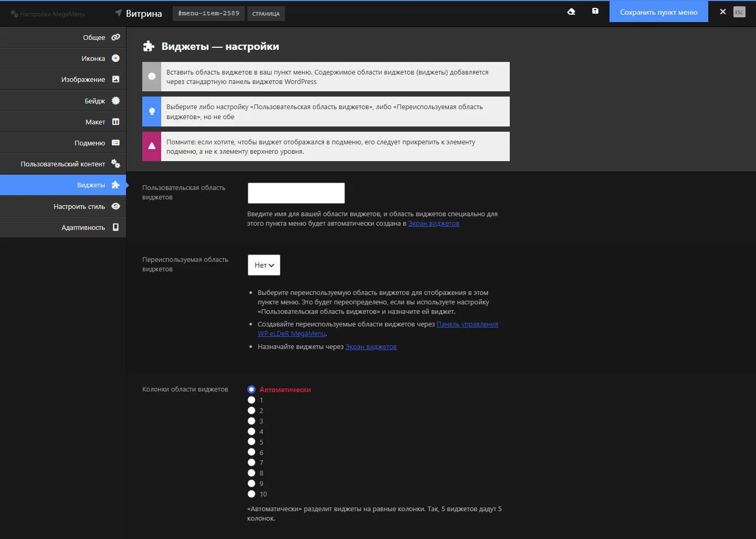Open the Экран виджетов link under the input field

tap(434, 224)
